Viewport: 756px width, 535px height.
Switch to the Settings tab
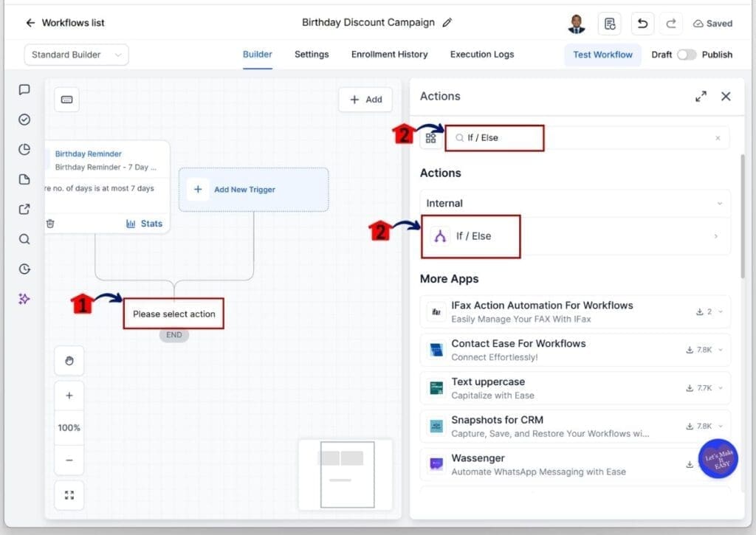[312, 55]
